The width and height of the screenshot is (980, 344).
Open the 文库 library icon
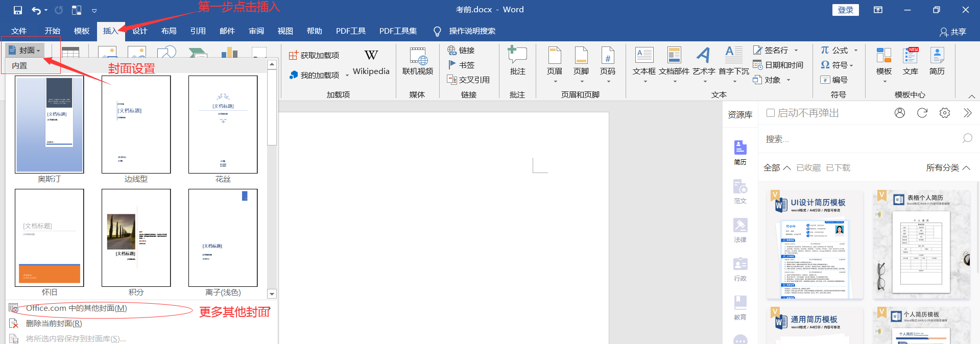click(x=911, y=61)
